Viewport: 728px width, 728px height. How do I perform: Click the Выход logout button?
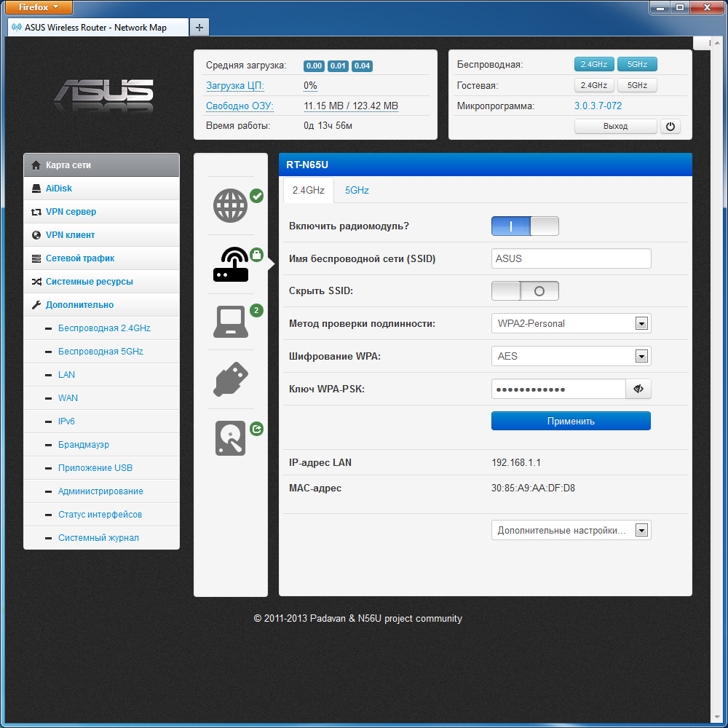point(616,126)
